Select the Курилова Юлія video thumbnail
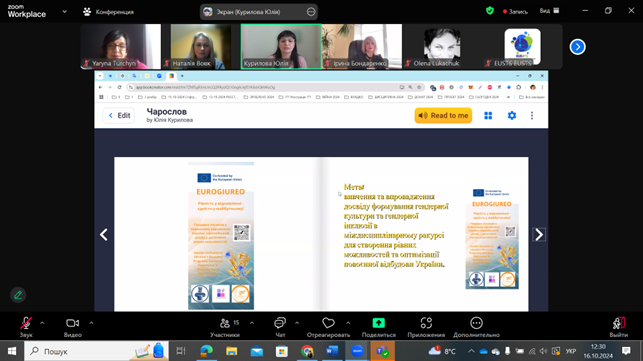643x361 pixels. tap(281, 46)
